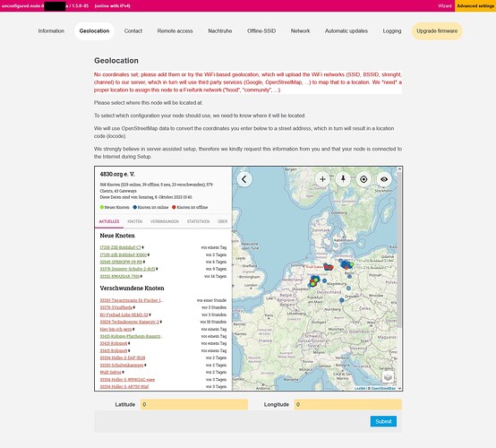The height and width of the screenshot is (448, 496).
Task: Open the Offline-SSID tab
Action: click(261, 31)
